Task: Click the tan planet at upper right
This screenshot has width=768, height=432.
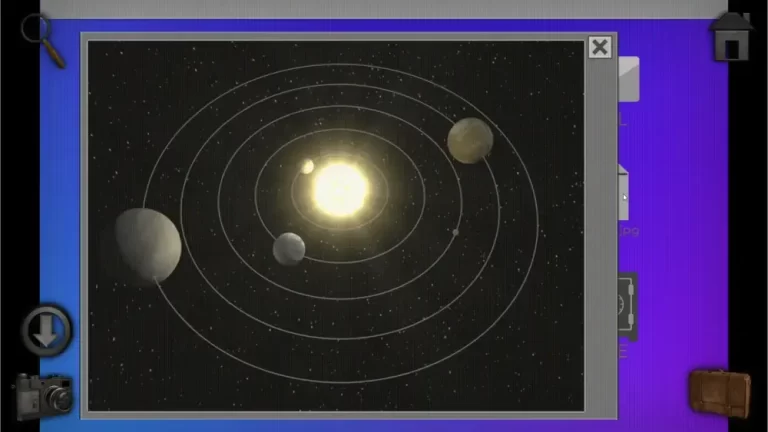Action: click(x=469, y=140)
